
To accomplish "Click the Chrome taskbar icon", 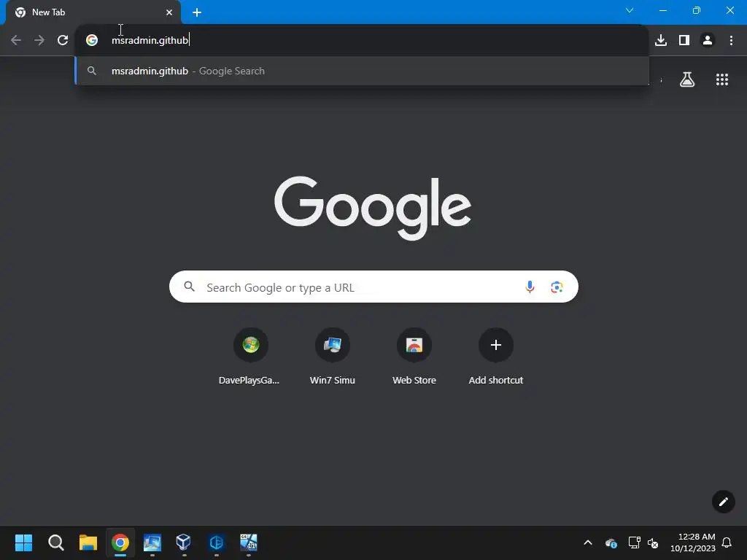I will pos(120,542).
